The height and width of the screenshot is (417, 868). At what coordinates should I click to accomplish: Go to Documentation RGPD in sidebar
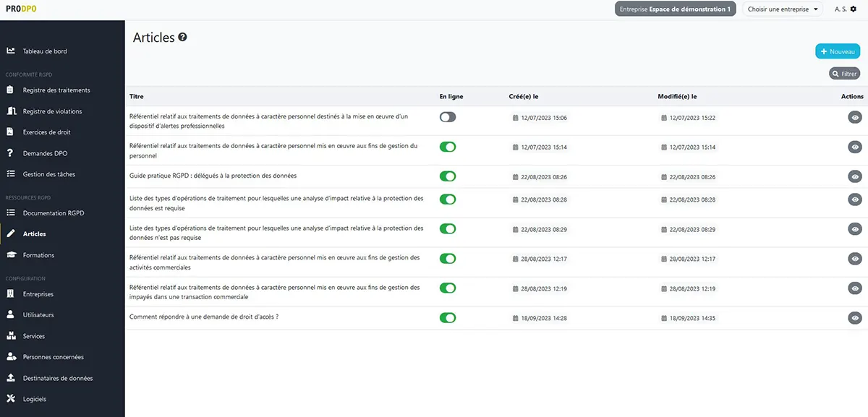coord(54,213)
